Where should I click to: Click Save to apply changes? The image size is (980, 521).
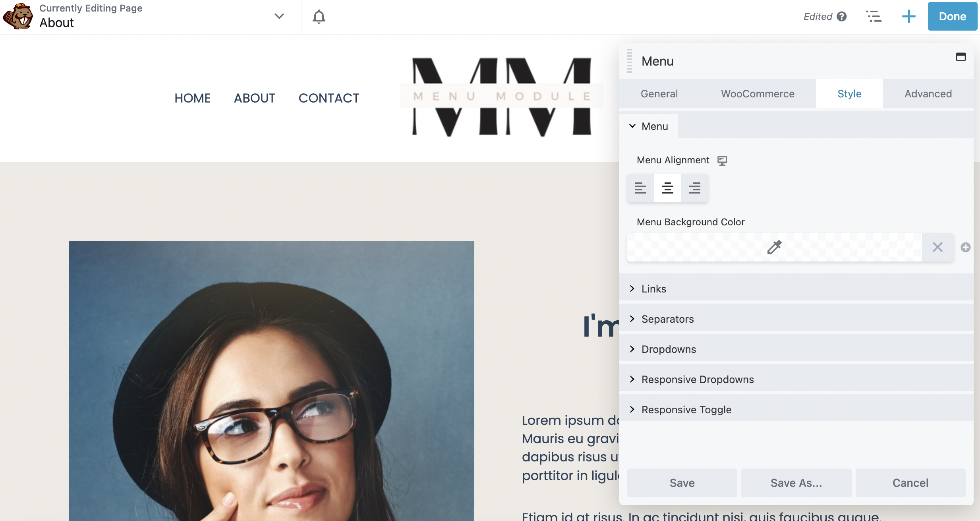[x=682, y=483]
